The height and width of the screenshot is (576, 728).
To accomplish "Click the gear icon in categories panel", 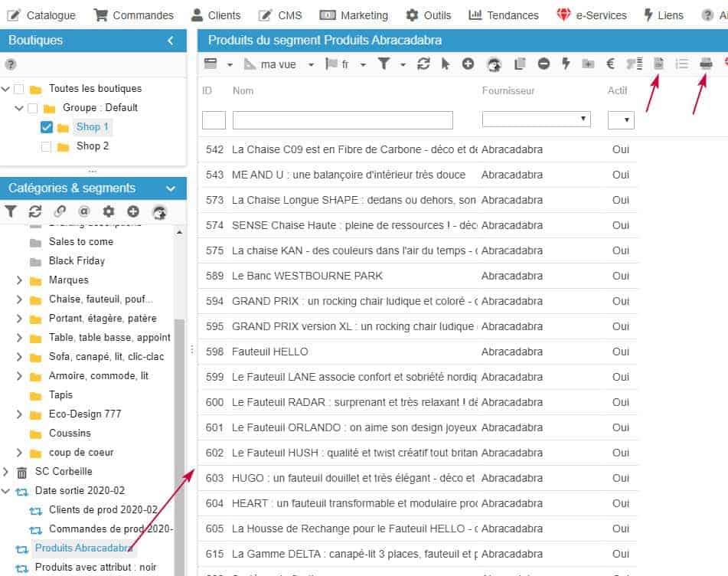I will tap(109, 211).
